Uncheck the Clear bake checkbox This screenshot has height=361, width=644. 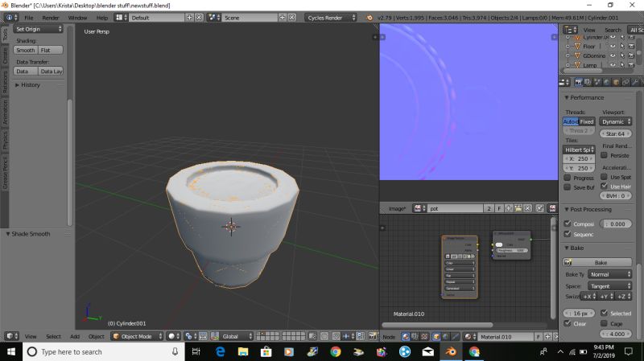click(568, 323)
